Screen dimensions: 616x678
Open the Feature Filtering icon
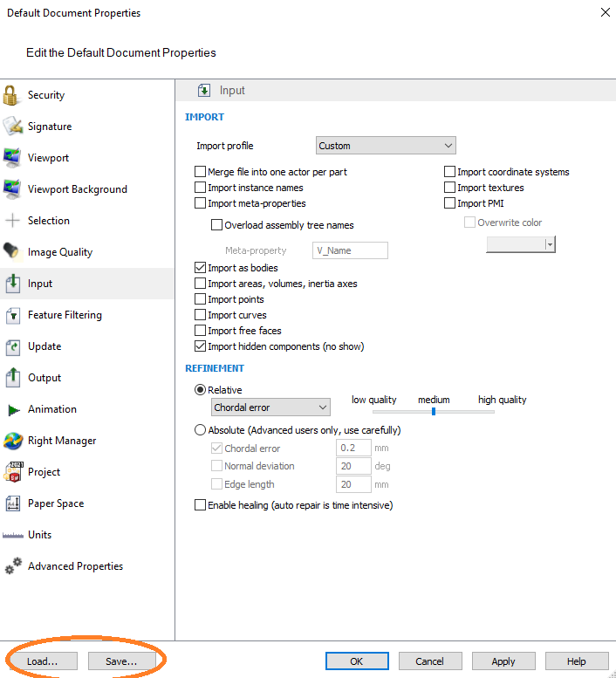[12, 315]
